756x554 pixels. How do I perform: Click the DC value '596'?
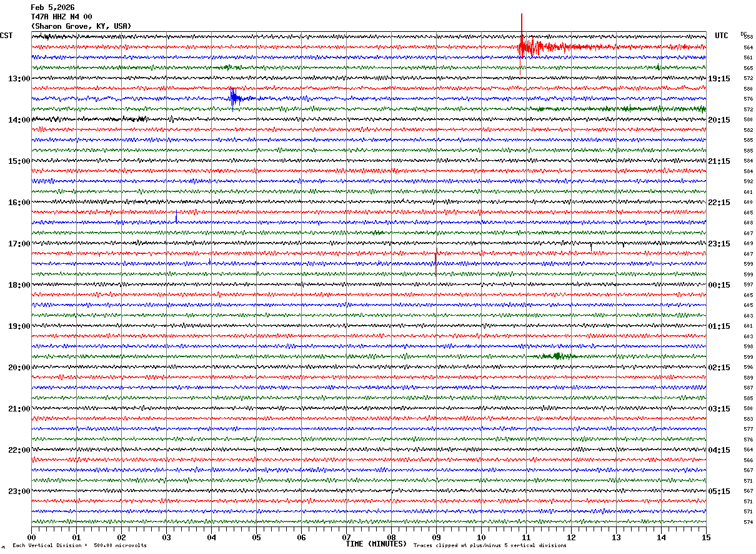pyautogui.click(x=748, y=368)
